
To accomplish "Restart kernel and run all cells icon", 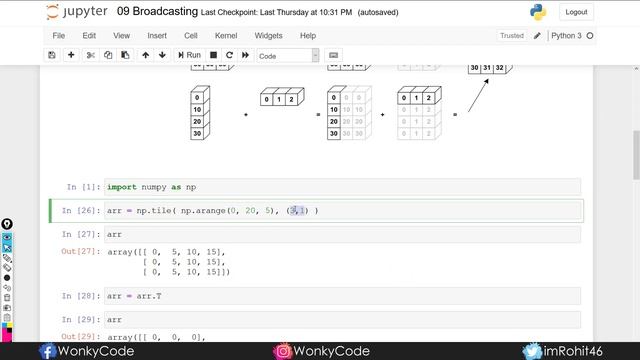I will (245, 55).
